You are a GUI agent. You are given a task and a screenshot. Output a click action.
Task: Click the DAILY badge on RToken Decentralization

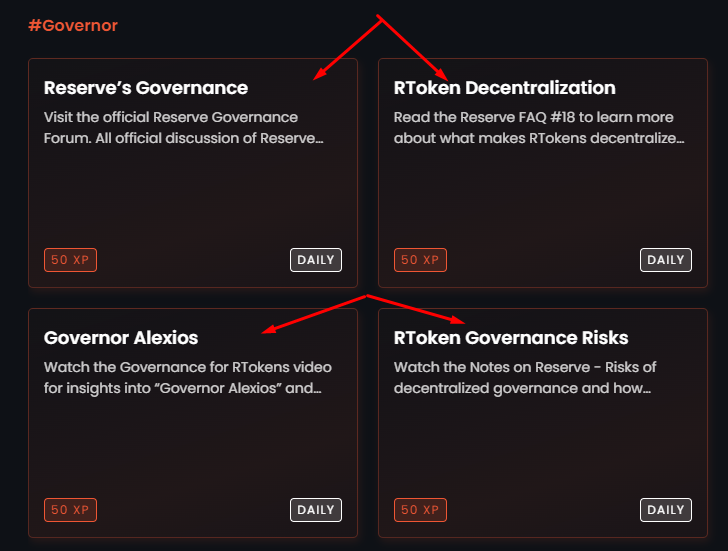pos(666,260)
